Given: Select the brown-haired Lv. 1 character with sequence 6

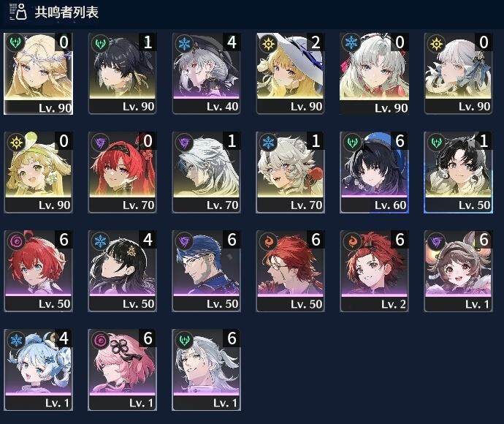Looking at the screenshot, I should tap(459, 271).
